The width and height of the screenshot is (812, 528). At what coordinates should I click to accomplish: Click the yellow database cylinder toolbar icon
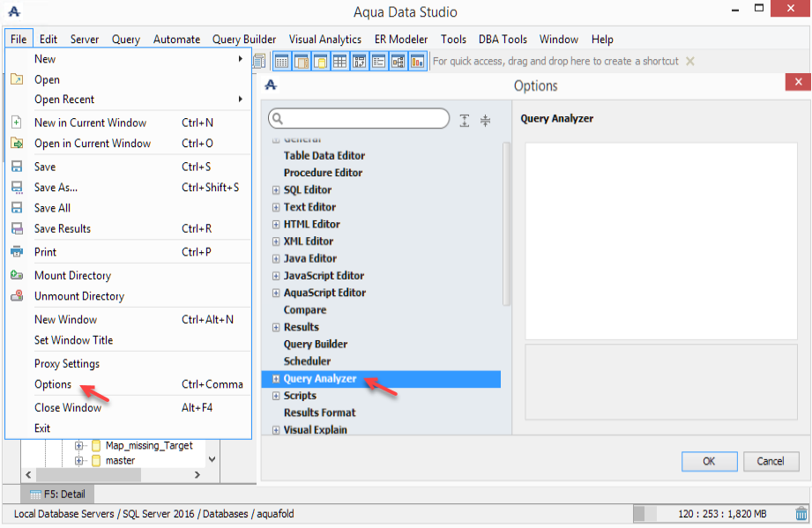pos(320,62)
